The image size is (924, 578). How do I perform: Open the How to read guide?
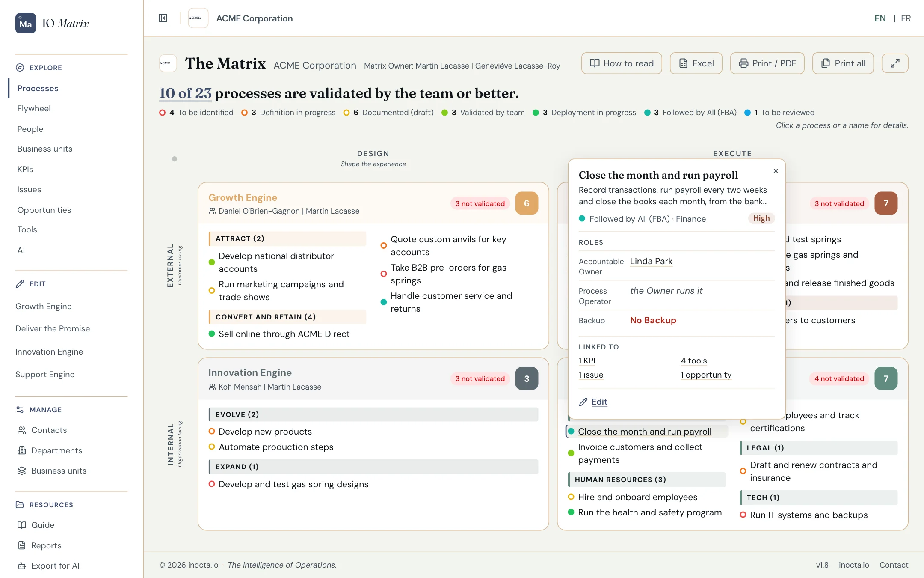pos(622,63)
